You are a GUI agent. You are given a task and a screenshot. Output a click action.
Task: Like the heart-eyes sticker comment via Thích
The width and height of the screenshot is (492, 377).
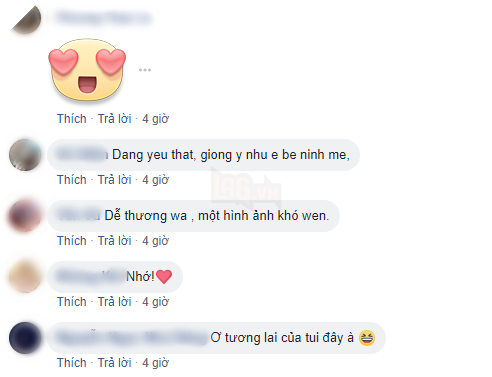point(72,119)
